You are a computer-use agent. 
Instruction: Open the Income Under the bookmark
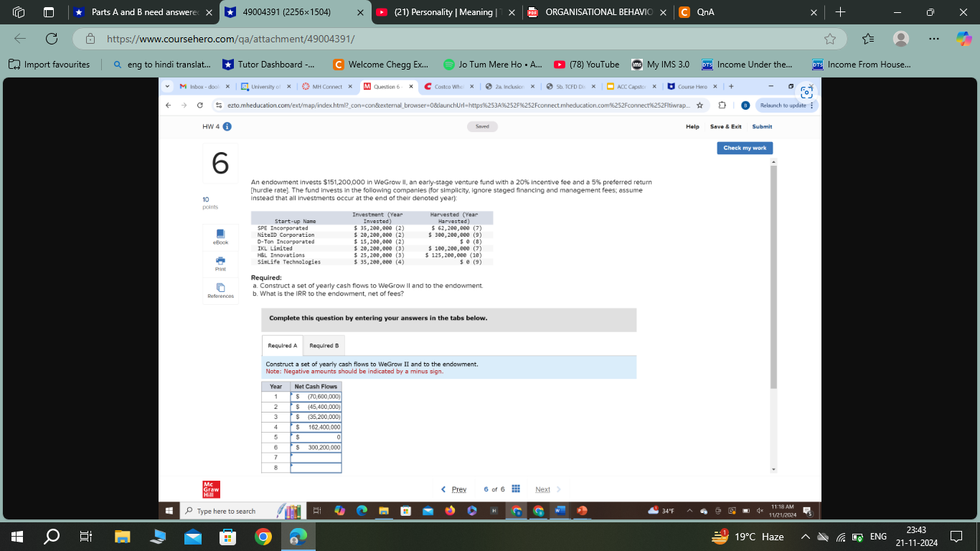[747, 64]
